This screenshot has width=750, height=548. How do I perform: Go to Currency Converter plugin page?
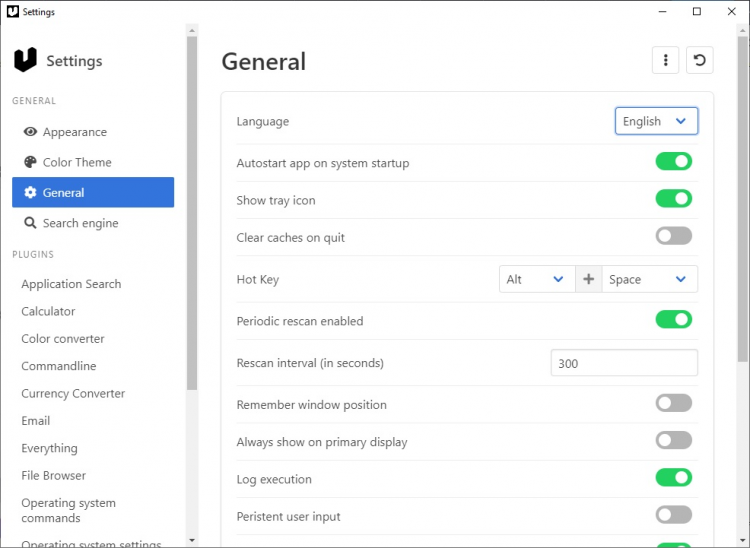(x=73, y=394)
